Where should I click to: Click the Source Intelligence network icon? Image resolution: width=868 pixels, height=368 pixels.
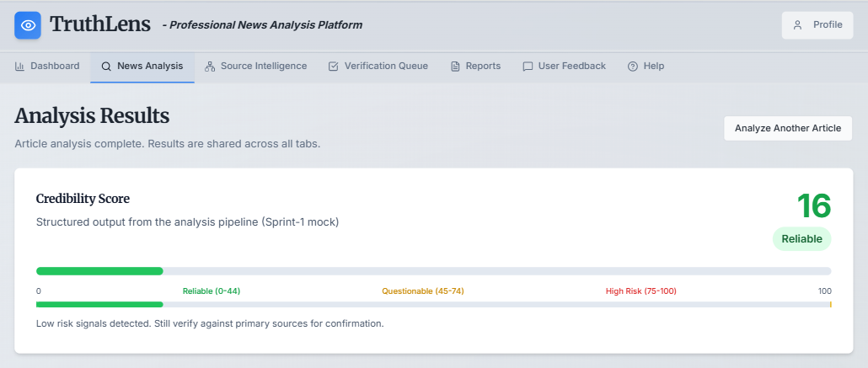[210, 66]
